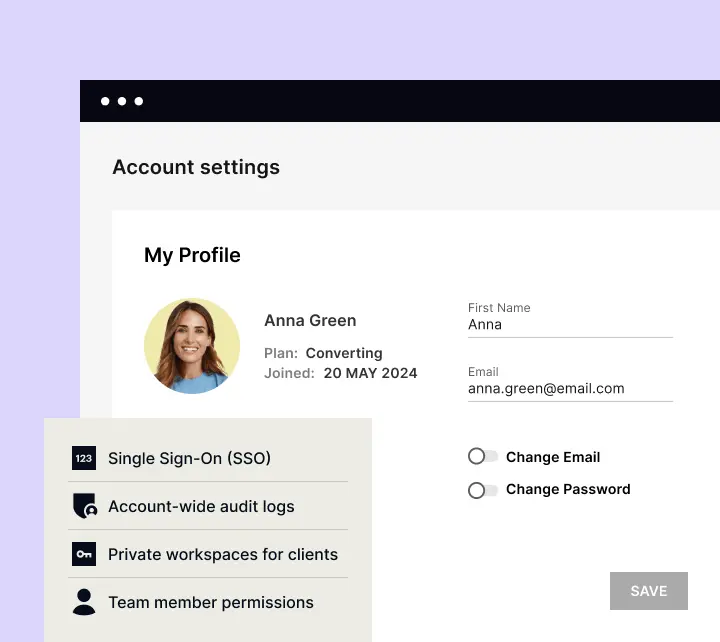Open Team member permissions

(x=210, y=602)
